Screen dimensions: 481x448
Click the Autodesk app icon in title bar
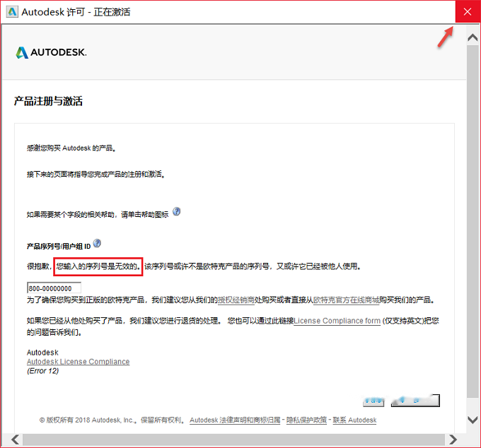coord(12,12)
